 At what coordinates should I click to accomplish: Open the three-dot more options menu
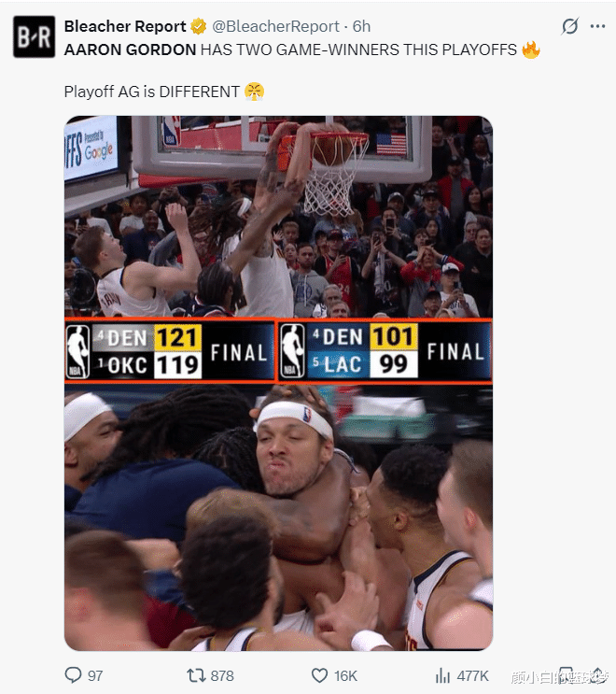point(598,26)
